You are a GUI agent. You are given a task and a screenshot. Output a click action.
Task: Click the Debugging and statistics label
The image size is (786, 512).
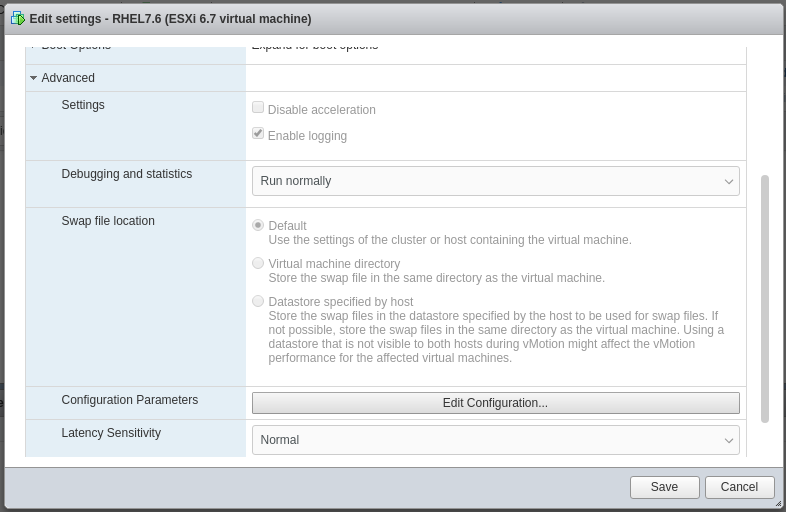click(x=126, y=174)
